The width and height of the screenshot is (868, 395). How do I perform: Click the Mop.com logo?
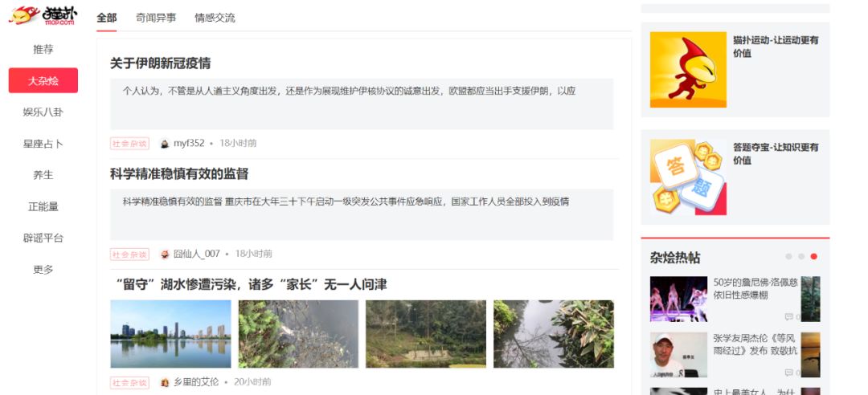[43, 15]
